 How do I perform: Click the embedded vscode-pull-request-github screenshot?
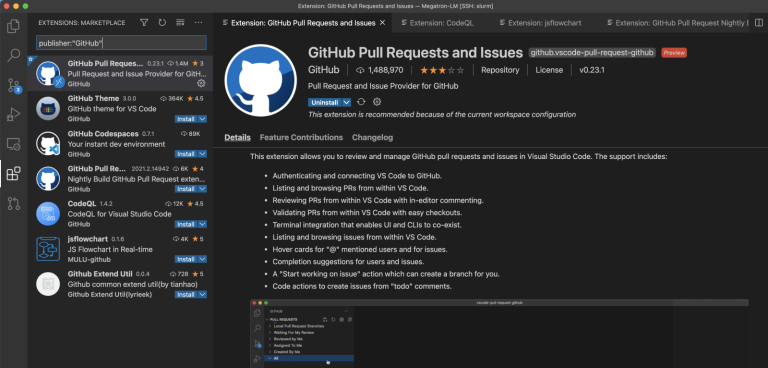pos(499,333)
